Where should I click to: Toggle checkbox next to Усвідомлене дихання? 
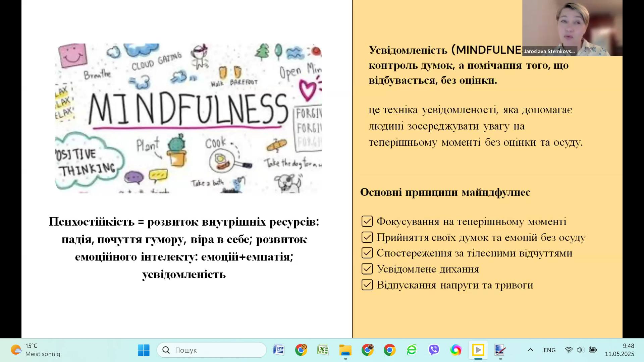coord(367,269)
